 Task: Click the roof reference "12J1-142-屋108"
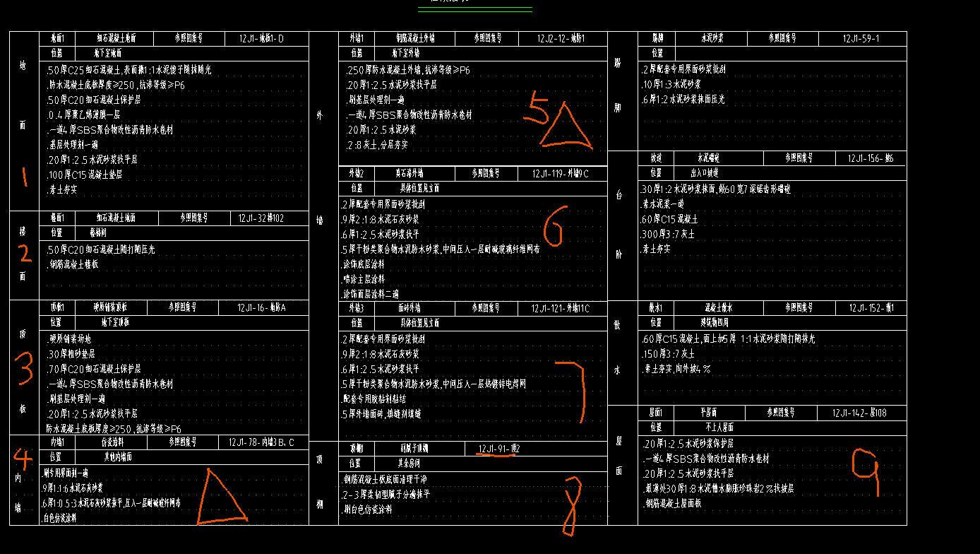859,413
